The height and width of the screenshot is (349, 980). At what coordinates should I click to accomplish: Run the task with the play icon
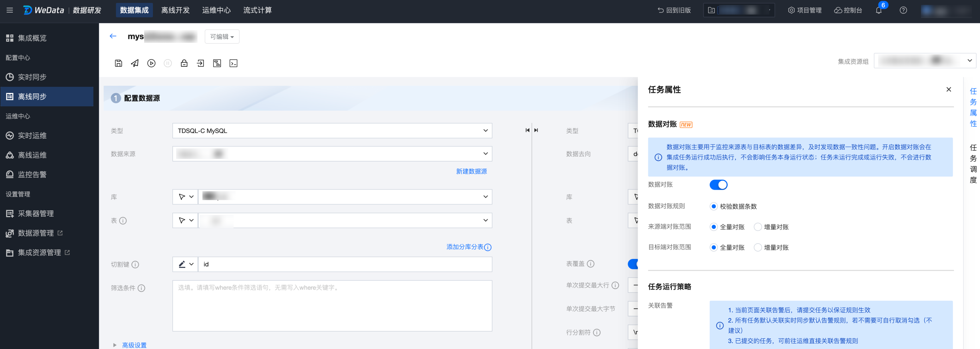pyautogui.click(x=151, y=63)
